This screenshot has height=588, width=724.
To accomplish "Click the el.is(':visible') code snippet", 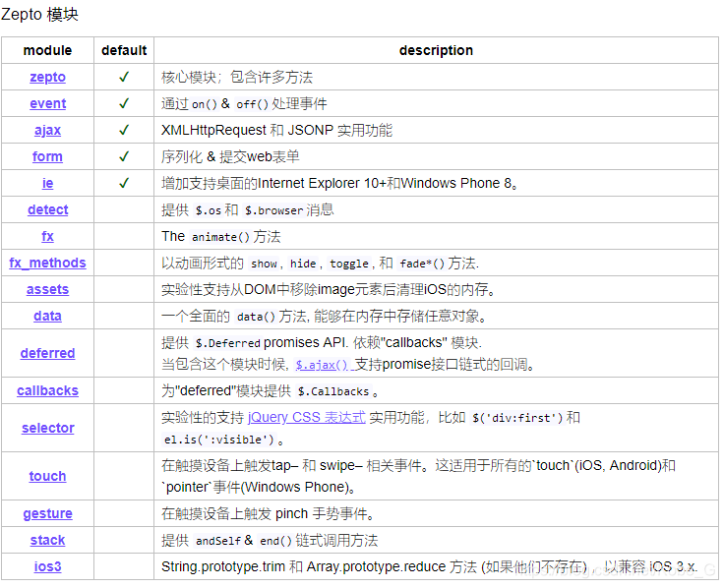I will (x=219, y=440).
